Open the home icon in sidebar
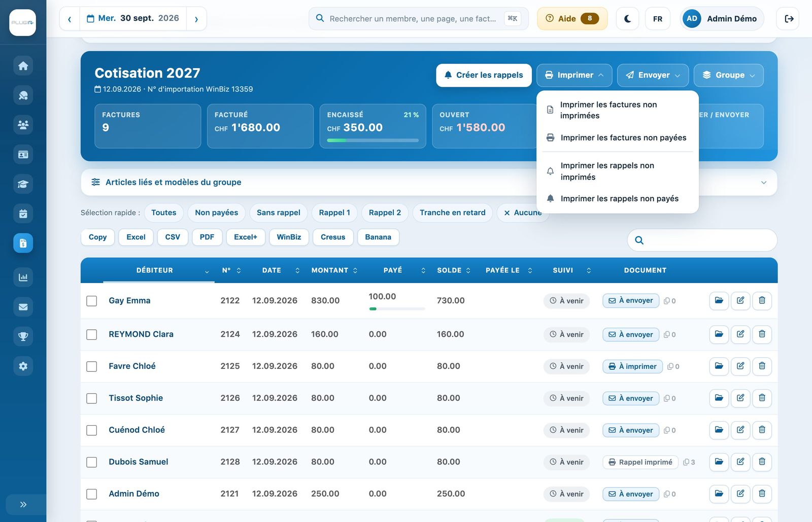This screenshot has height=522, width=812. point(23,66)
